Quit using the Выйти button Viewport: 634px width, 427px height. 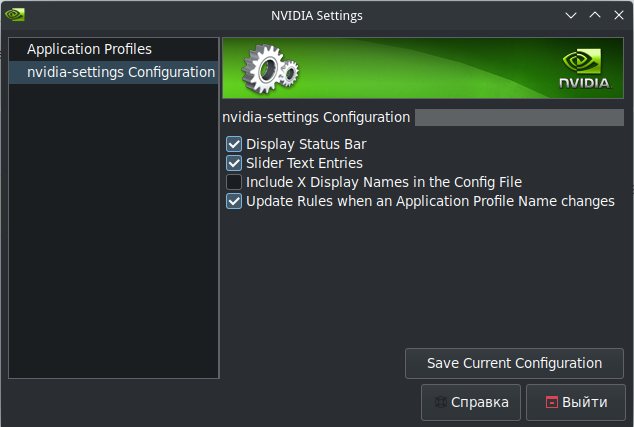tap(576, 402)
